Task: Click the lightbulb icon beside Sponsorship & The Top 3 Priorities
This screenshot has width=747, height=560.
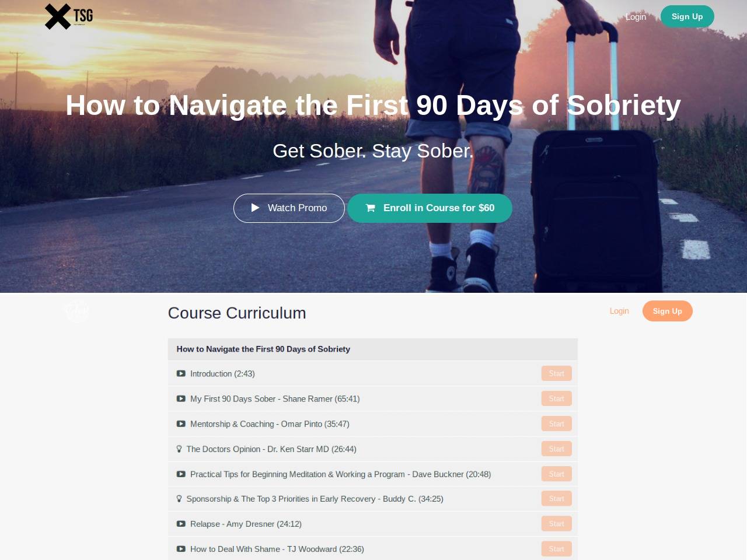Action: pos(179,499)
